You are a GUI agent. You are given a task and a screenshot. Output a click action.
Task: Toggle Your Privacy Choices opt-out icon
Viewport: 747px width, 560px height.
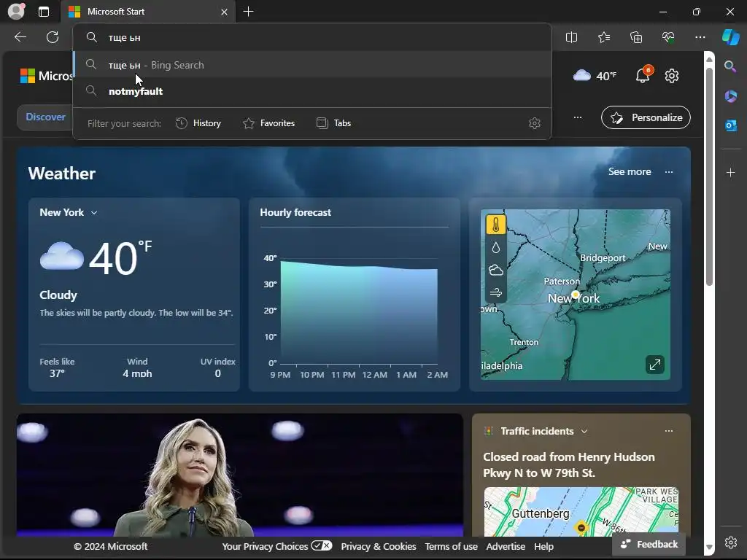(322, 545)
